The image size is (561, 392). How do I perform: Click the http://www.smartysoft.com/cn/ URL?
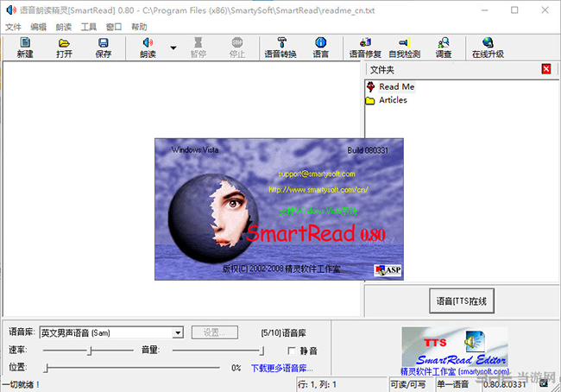pyautogui.click(x=318, y=190)
